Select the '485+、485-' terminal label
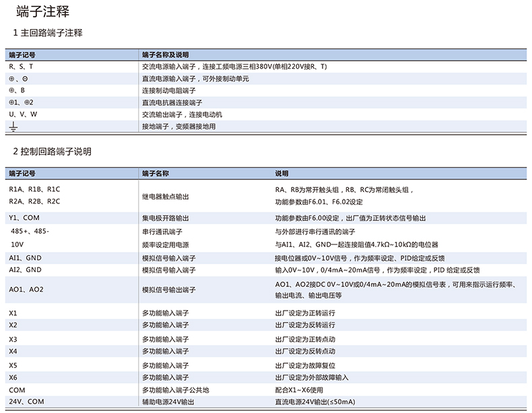 tap(30, 231)
